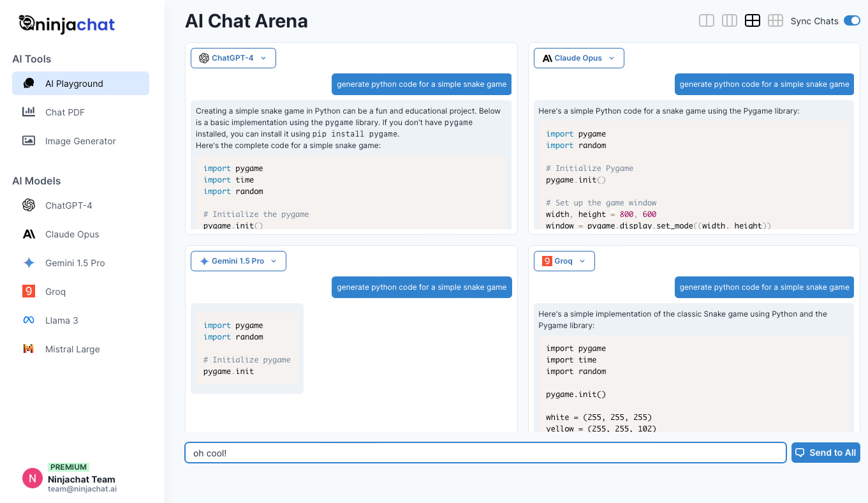Select the 2x2 grid layout icon
The height and width of the screenshot is (503, 868).
[753, 20]
